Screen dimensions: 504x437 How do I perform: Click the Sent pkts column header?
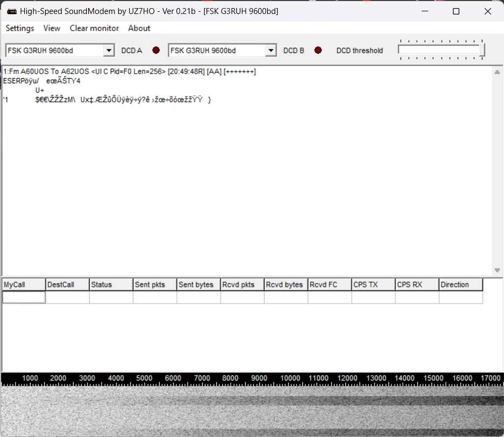pos(155,285)
